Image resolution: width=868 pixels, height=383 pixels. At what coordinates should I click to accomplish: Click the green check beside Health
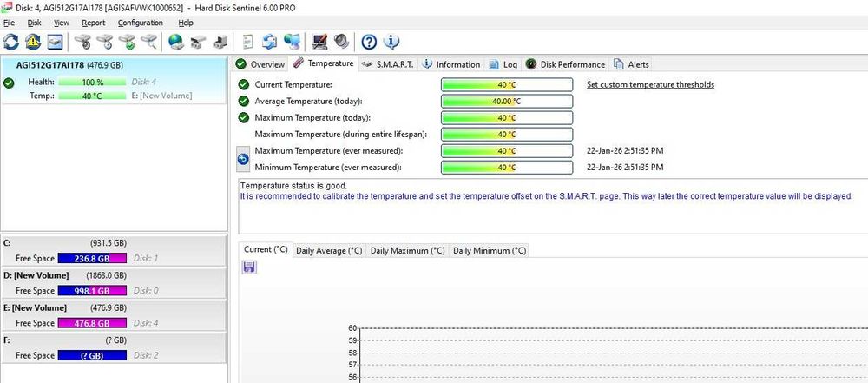point(9,83)
